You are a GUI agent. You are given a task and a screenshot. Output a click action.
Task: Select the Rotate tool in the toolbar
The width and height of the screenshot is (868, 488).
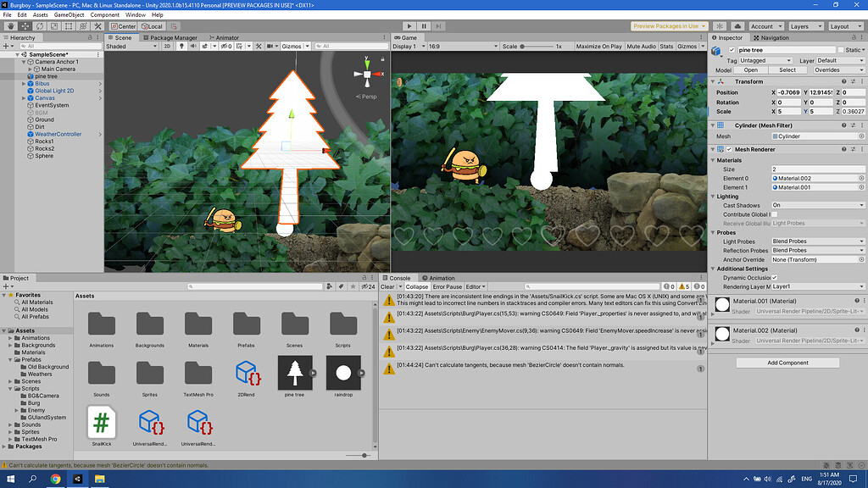click(40, 25)
